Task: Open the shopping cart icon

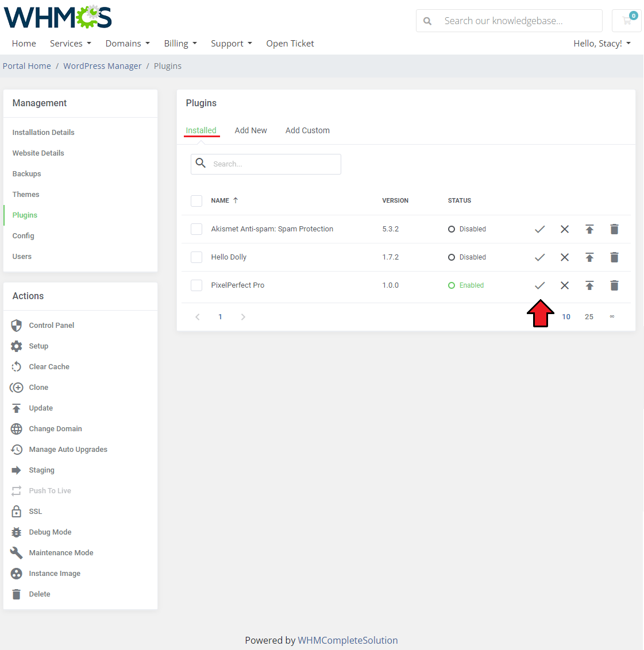Action: 627,20
